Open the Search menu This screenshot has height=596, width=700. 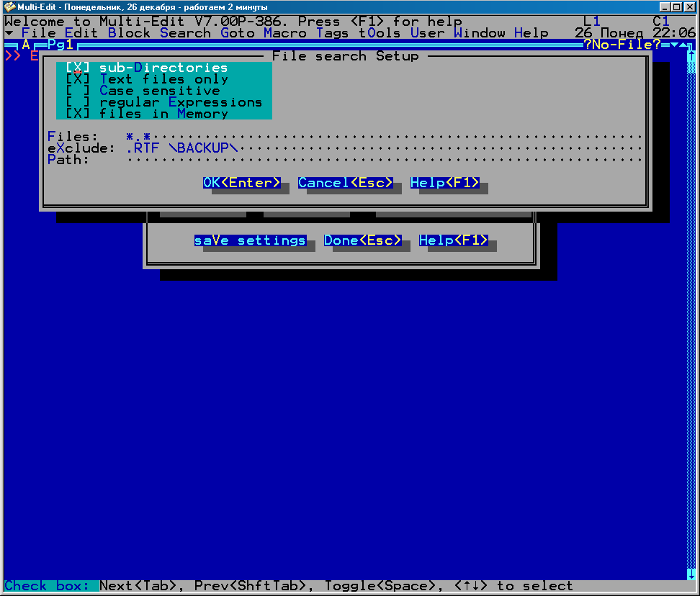point(185,33)
